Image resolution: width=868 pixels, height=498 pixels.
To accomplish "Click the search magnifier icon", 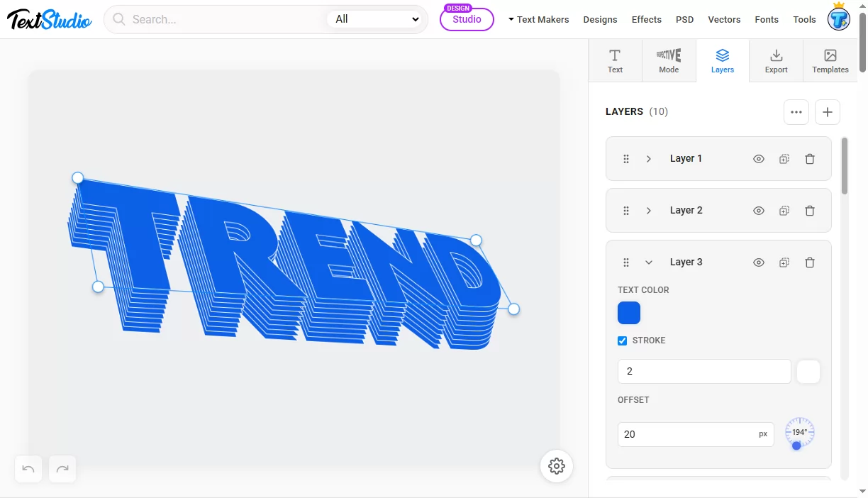I will pos(119,19).
